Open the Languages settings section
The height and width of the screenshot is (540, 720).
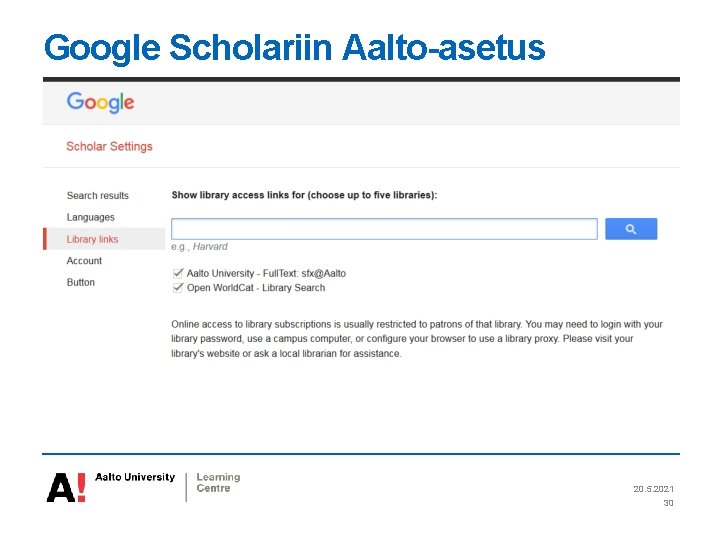[x=90, y=217]
